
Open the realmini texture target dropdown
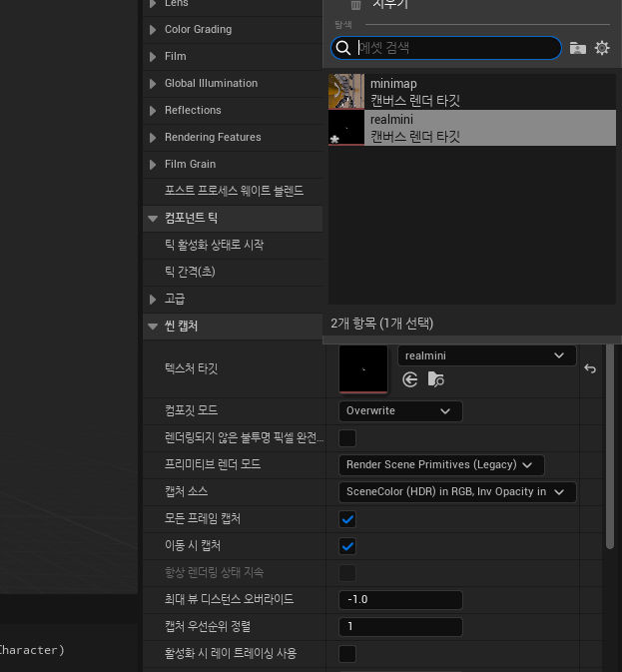click(486, 355)
